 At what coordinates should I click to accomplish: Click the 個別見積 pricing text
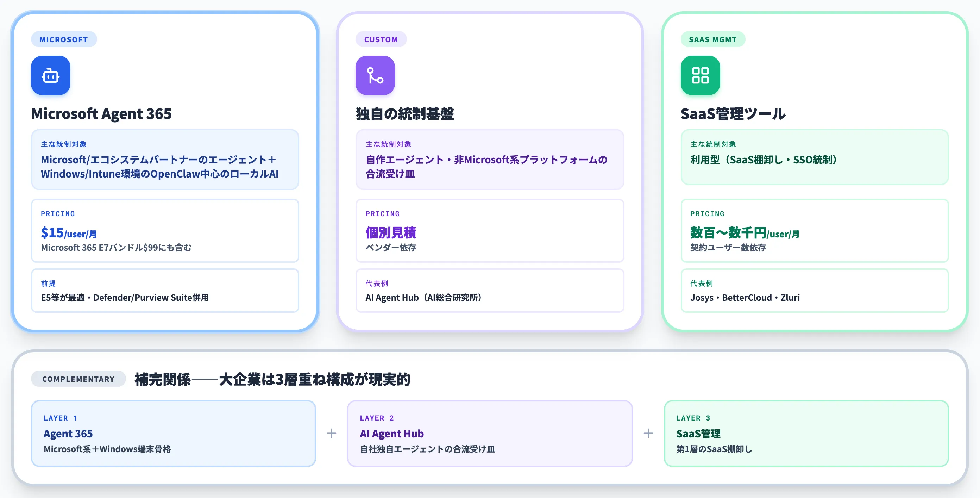click(391, 232)
